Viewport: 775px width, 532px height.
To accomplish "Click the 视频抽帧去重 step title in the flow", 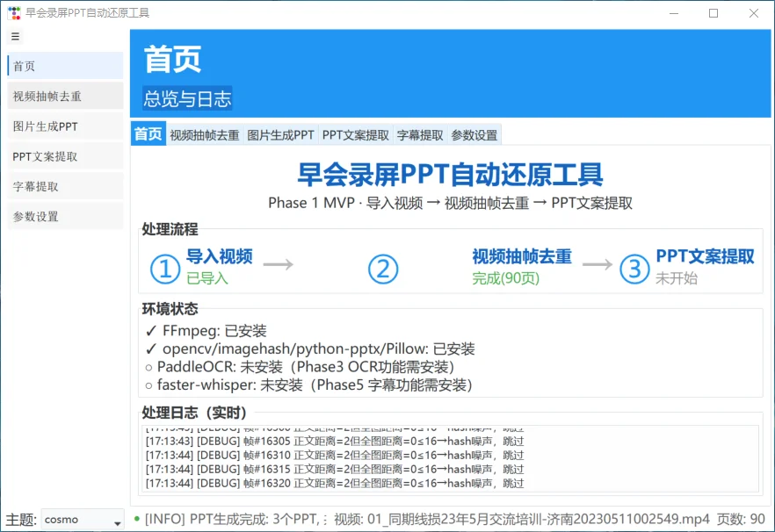I will click(x=522, y=256).
